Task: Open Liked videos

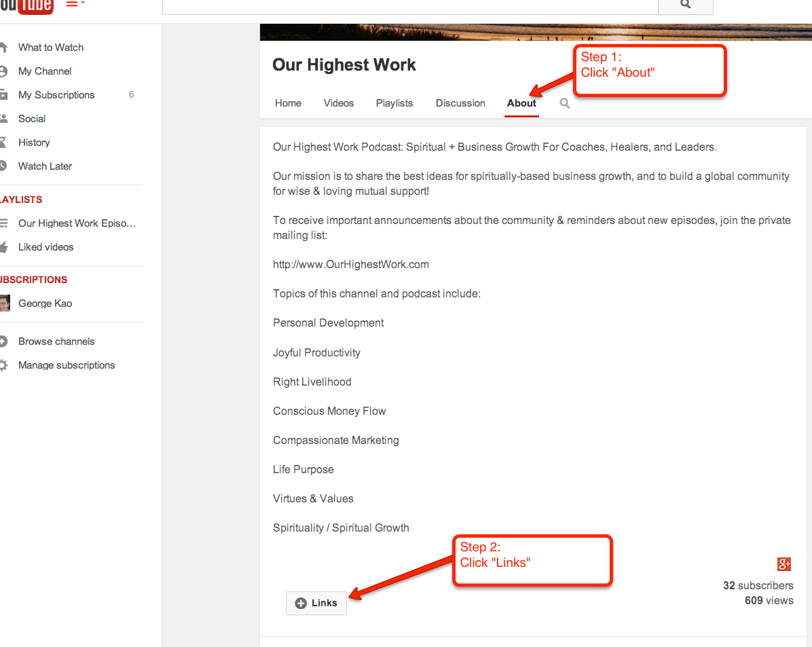Action: (46, 247)
